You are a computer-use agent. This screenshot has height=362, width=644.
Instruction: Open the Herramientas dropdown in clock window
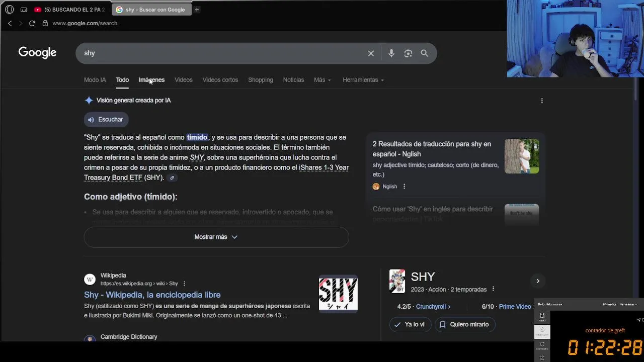click(x=628, y=304)
